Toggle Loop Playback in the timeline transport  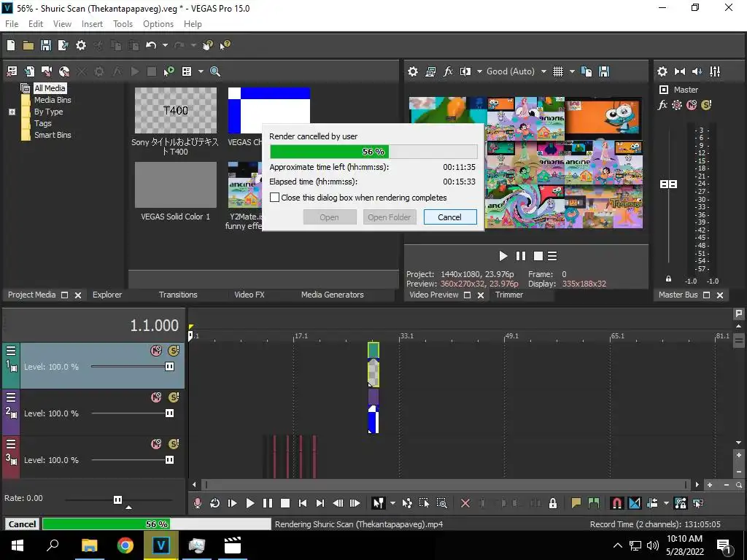[x=215, y=503]
